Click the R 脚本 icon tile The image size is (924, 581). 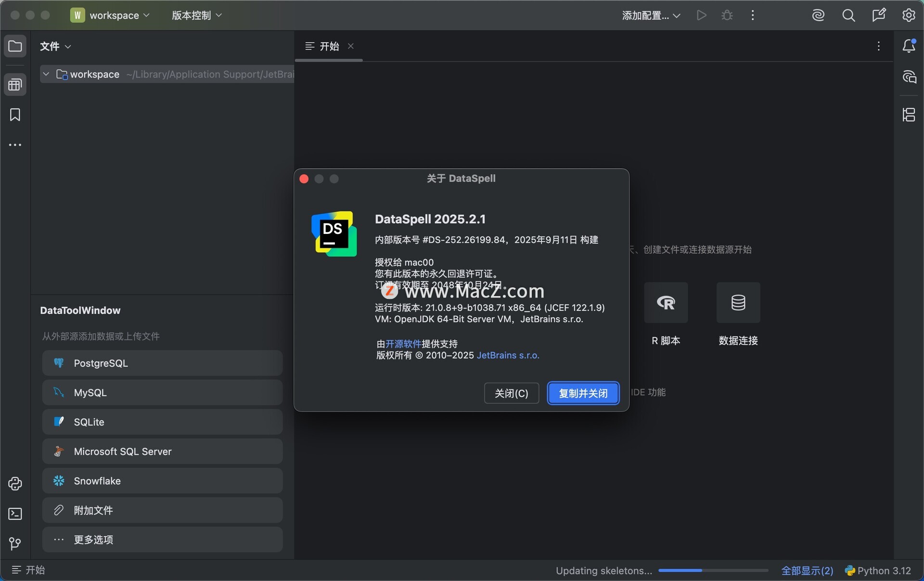coord(666,303)
